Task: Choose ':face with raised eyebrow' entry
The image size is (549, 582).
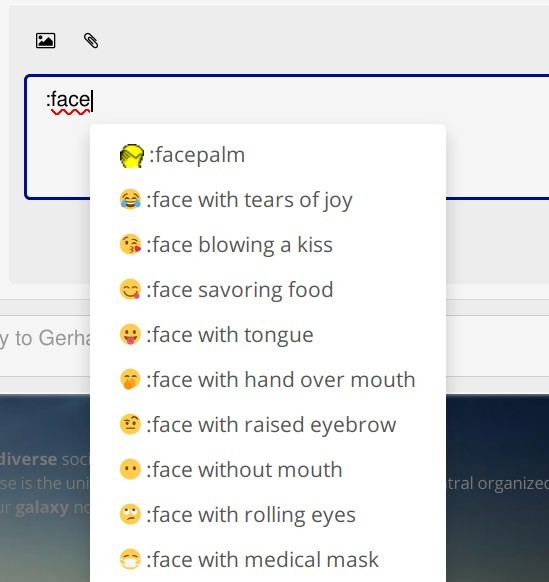Action: 268,424
